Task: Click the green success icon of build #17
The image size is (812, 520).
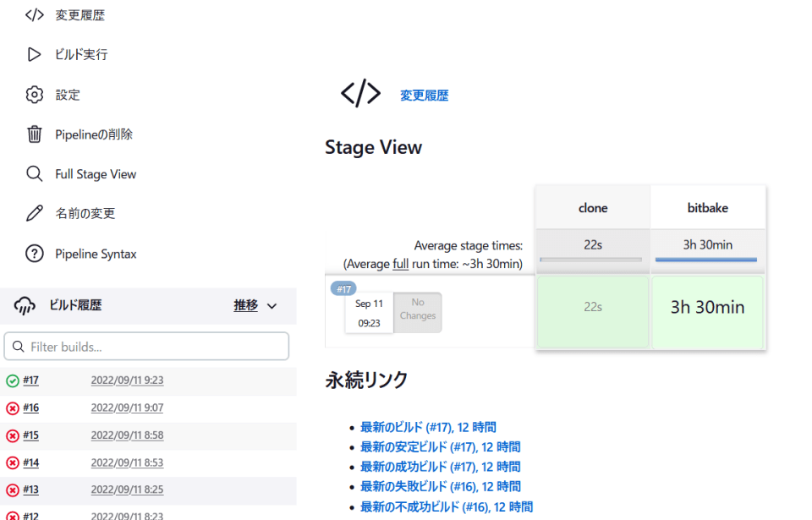Action: click(x=13, y=381)
